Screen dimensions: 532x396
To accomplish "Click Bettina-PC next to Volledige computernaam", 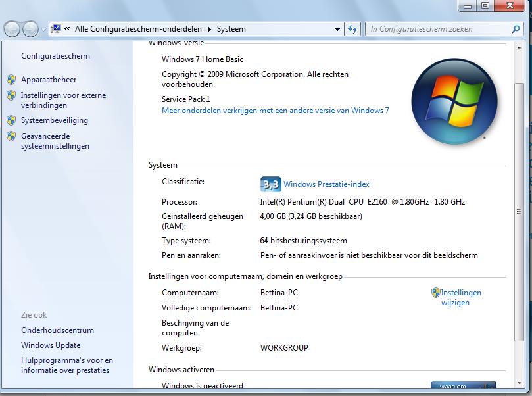I will pos(279,308).
